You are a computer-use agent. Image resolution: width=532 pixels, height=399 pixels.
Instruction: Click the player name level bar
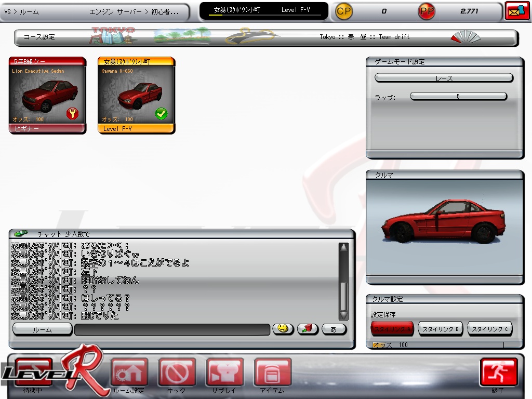[x=264, y=11]
